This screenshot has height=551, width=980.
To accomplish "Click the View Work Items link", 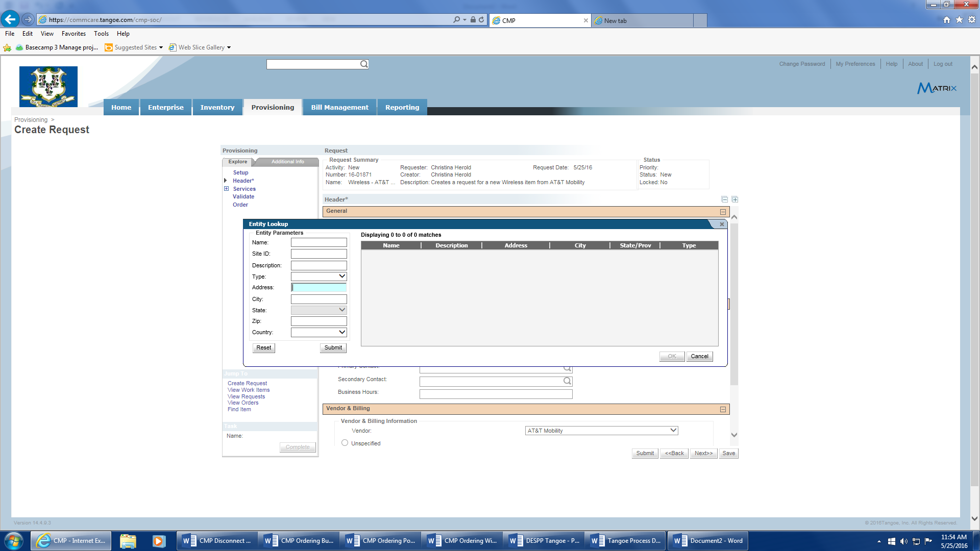I will tap(249, 390).
